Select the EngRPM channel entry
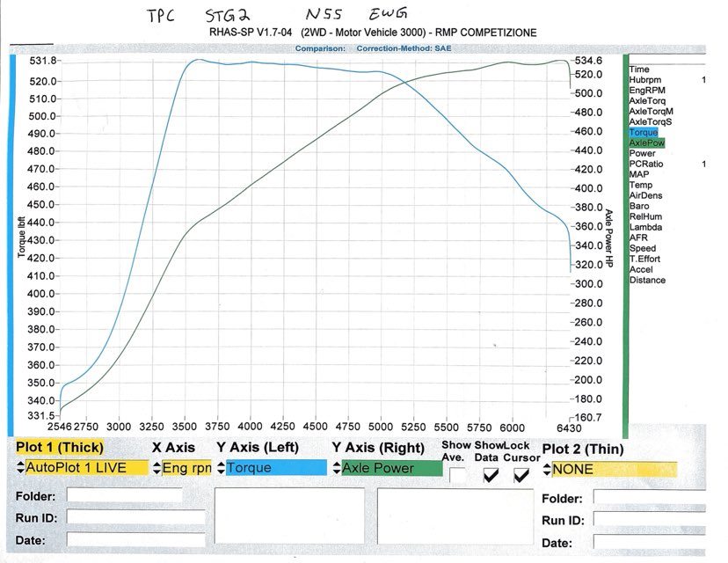The width and height of the screenshot is (728, 563). pyautogui.click(x=647, y=90)
